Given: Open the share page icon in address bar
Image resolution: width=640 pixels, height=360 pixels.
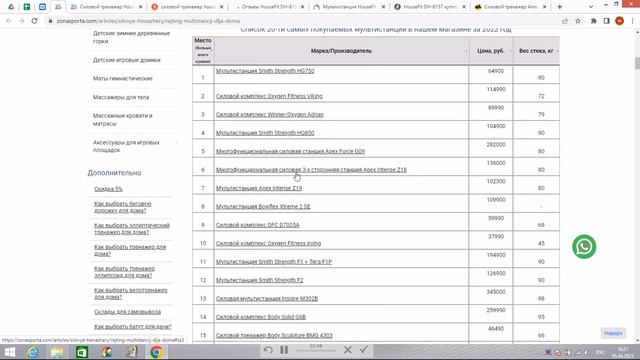Looking at the screenshot, I should click(565, 21).
